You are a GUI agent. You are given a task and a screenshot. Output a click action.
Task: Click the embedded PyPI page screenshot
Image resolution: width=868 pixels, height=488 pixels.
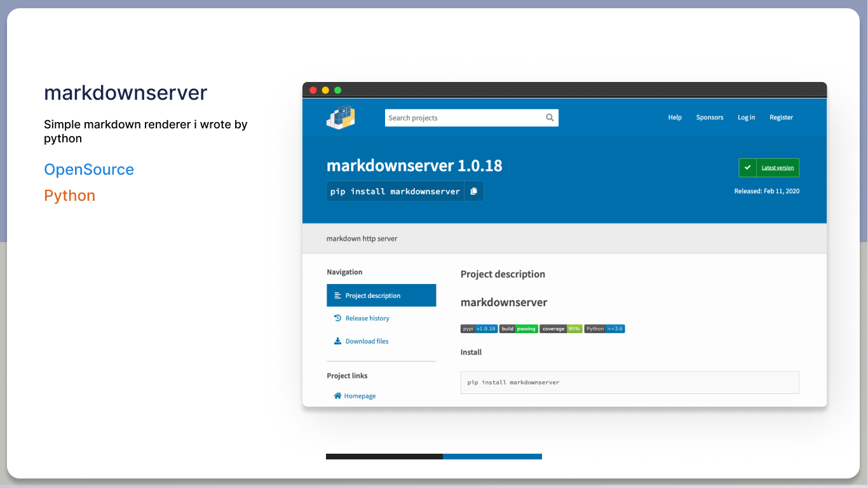[x=565, y=245]
